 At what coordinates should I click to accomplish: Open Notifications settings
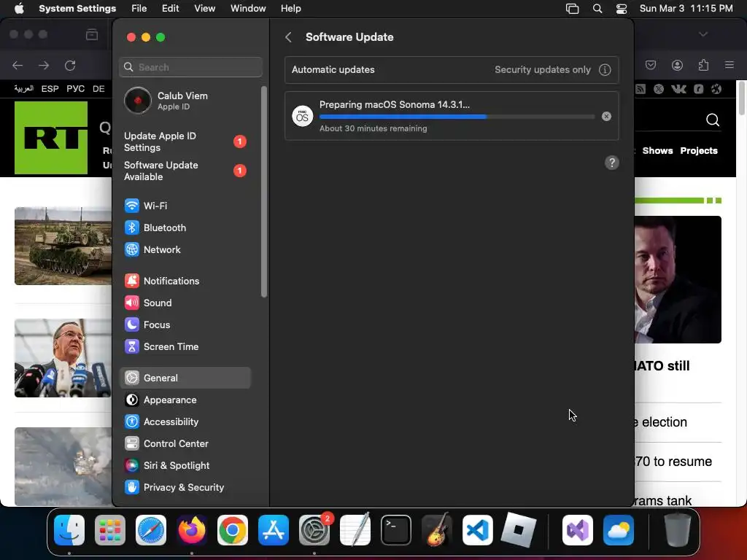tap(185, 281)
